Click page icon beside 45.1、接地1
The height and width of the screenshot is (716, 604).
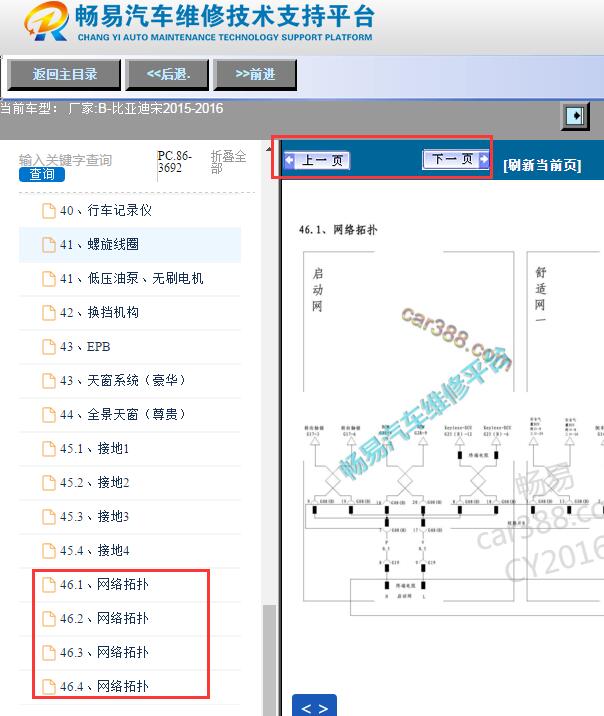pos(48,449)
